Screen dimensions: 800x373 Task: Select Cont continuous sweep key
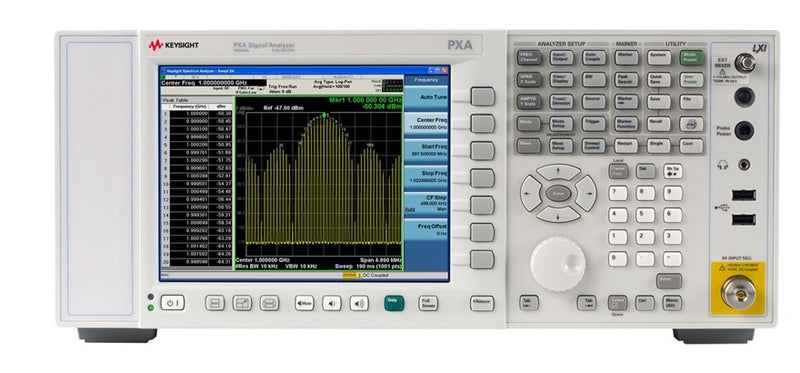[691, 145]
